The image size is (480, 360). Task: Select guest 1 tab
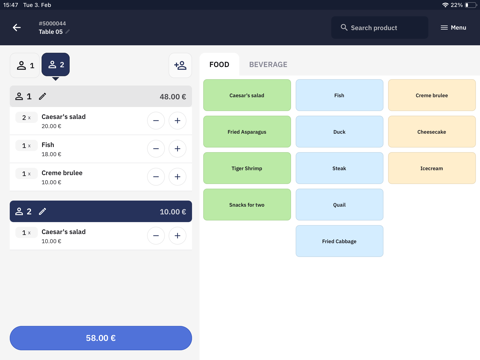(25, 65)
